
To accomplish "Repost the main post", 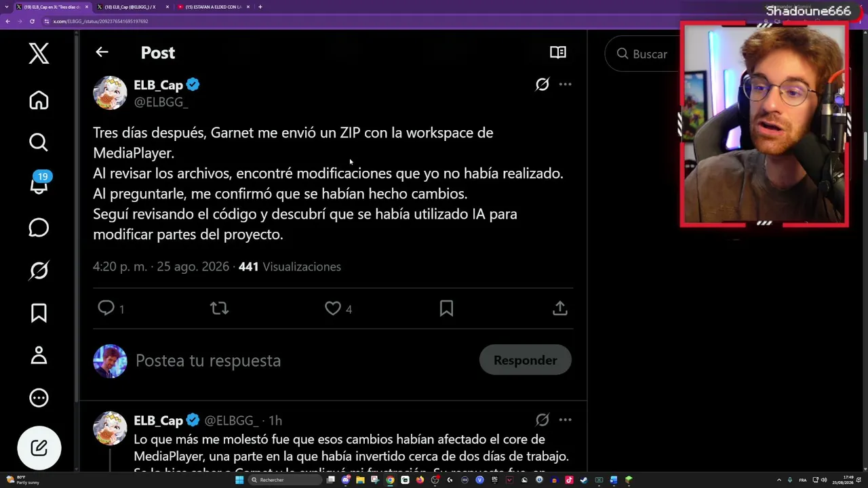I will click(x=219, y=309).
